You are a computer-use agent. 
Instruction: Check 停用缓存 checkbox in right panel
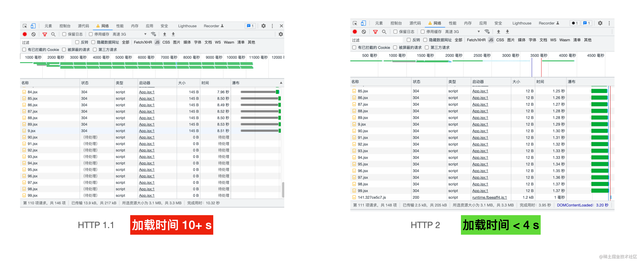pyautogui.click(x=423, y=32)
